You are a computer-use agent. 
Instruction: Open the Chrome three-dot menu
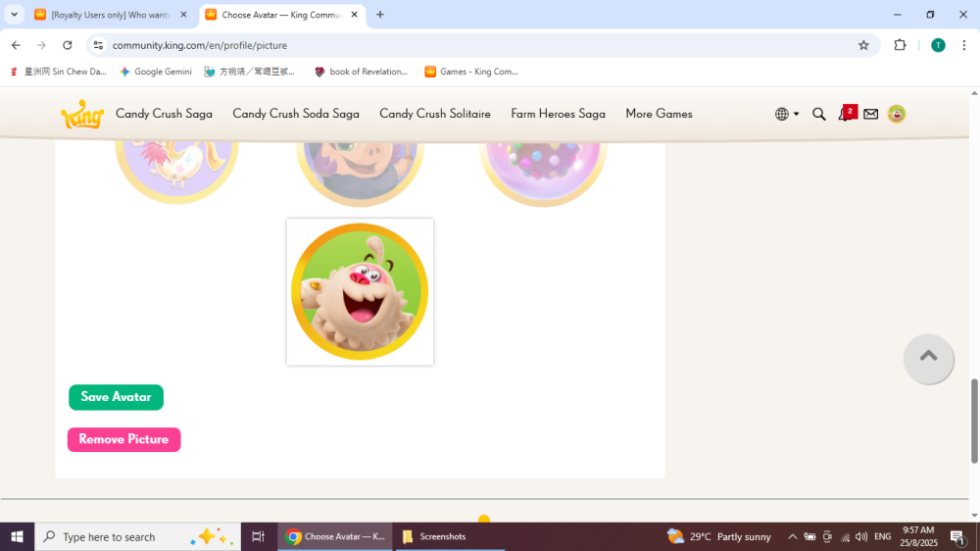964,45
